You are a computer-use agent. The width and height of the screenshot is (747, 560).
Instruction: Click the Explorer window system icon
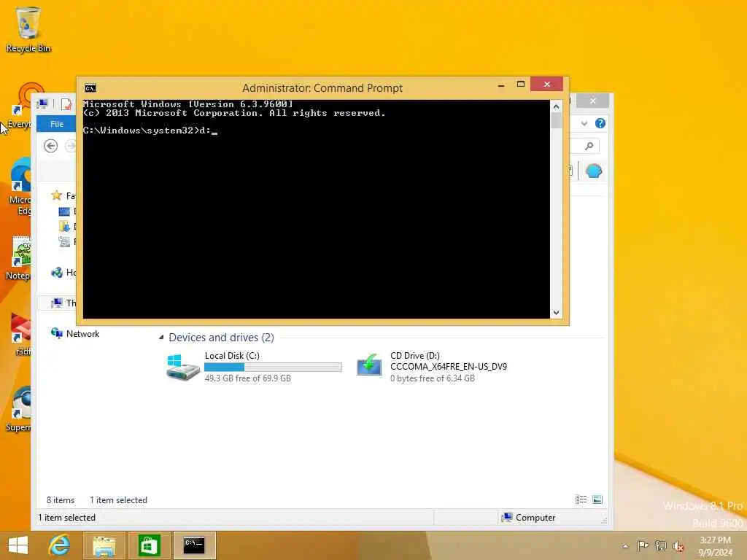[42, 104]
